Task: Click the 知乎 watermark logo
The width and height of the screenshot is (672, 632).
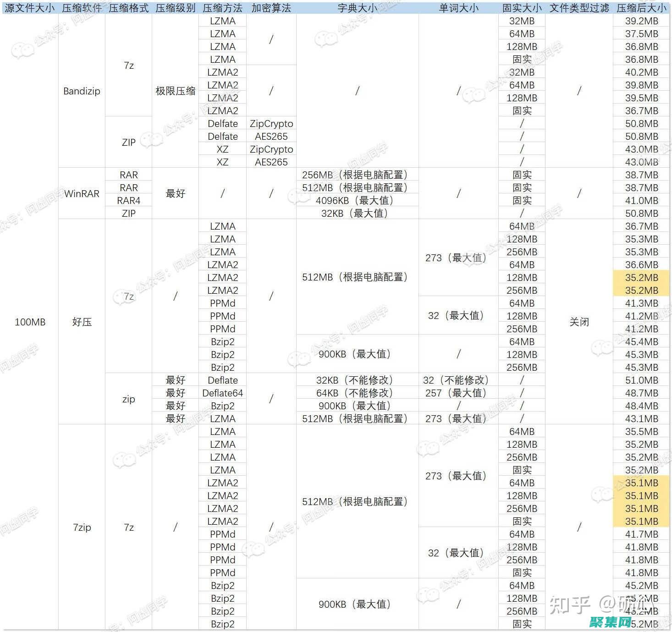Action: 570,605
